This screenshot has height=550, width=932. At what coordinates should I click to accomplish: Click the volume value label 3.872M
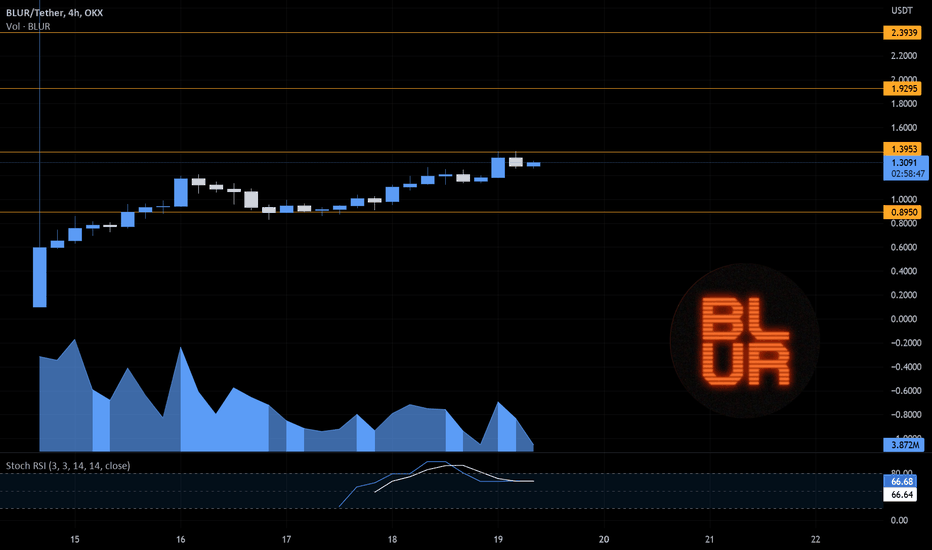click(x=904, y=445)
